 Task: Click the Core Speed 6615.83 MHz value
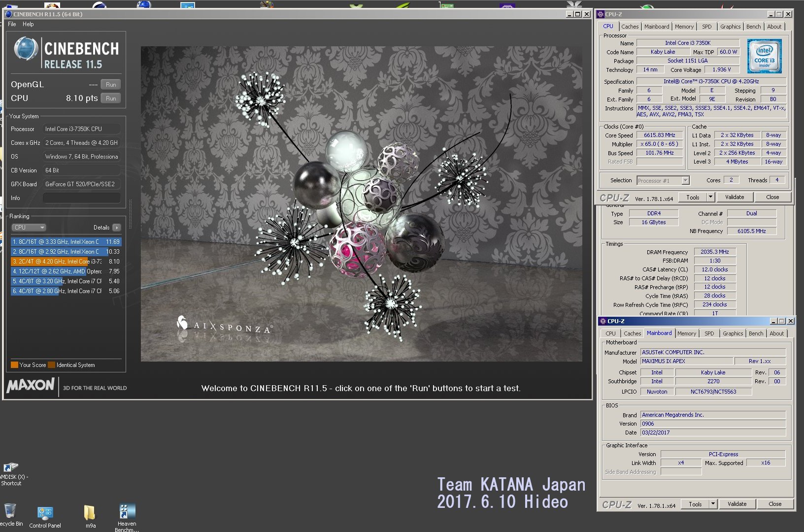pyautogui.click(x=660, y=135)
